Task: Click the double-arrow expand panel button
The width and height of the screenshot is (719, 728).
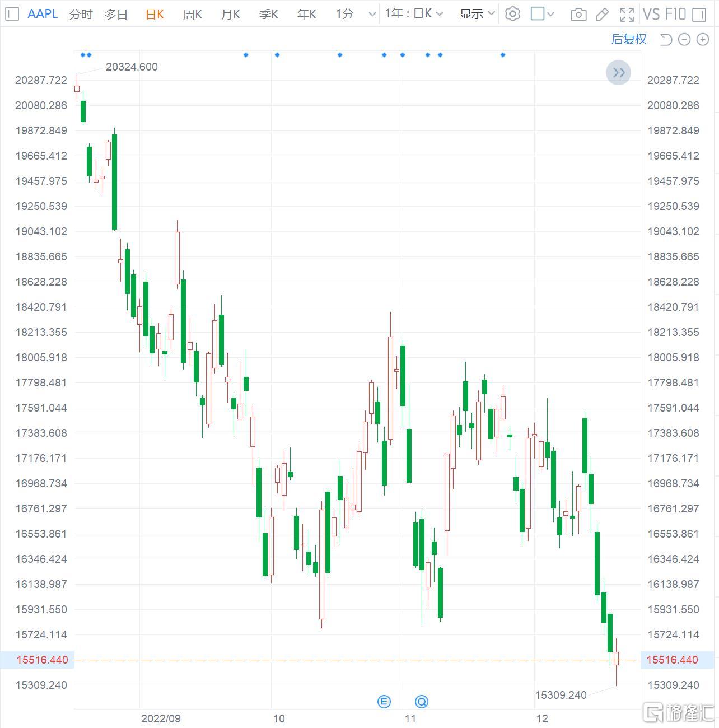Action: click(x=619, y=72)
